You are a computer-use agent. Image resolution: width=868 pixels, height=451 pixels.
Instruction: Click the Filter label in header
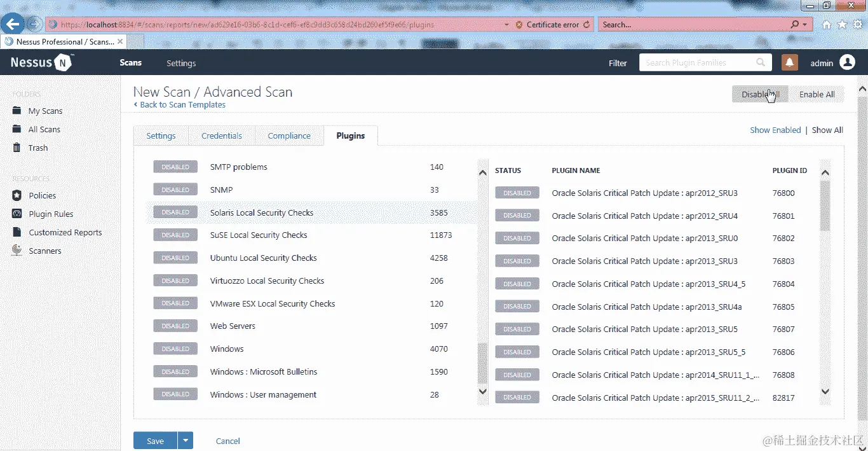618,63
